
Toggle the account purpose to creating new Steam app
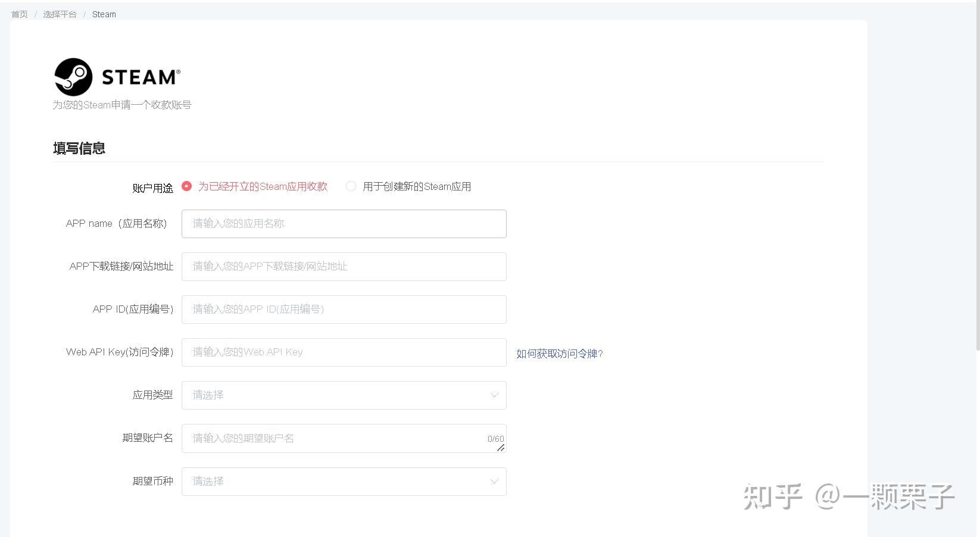click(x=351, y=186)
